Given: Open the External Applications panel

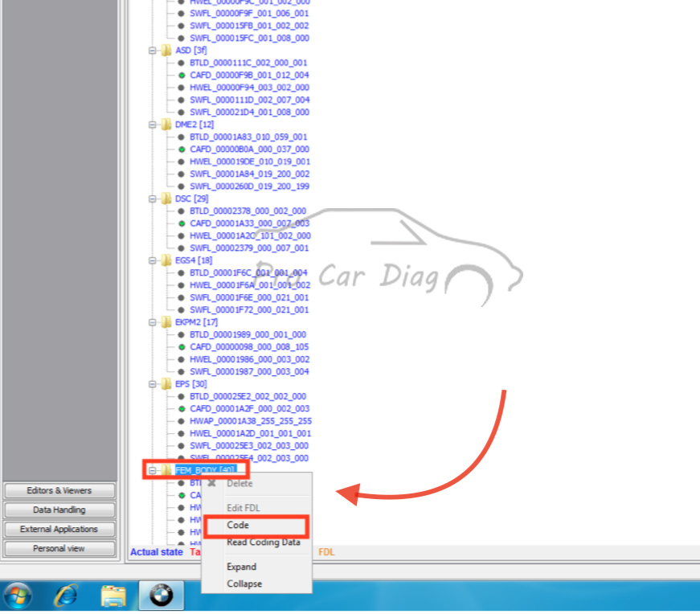Looking at the screenshot, I should point(59,529).
